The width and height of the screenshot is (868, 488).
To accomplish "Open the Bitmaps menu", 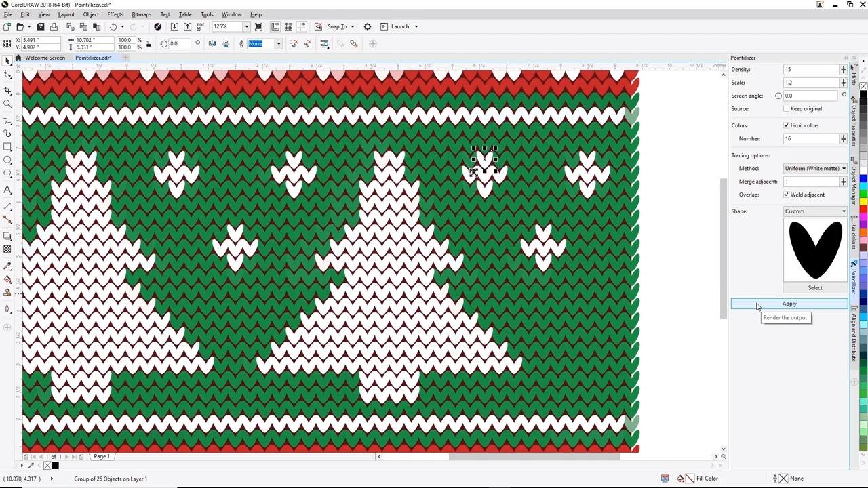I will pyautogui.click(x=141, y=14).
